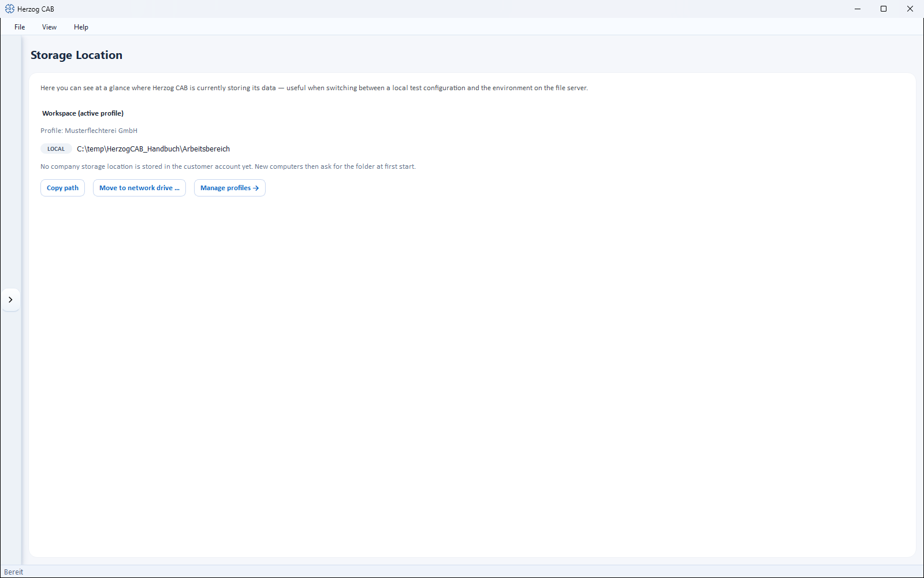Click the LOCAL badge next to the path
924x578 pixels.
tap(56, 149)
